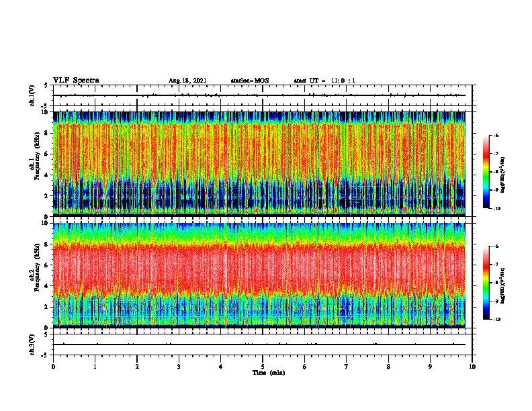Image resolution: width=532 pixels, height=411 pixels.
Task: Click time axis tick label "2"
Action: pos(137,367)
